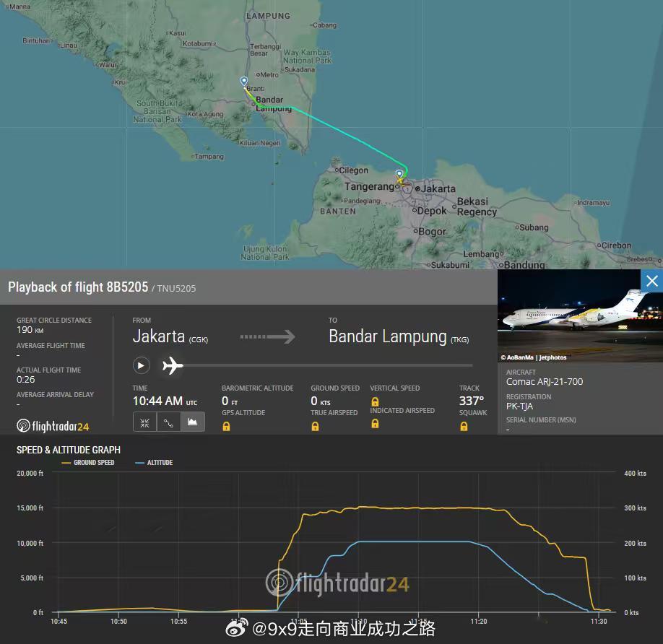This screenshot has width=663, height=644.
Task: Click the PK-TJA registration text
Action: pyautogui.click(x=520, y=406)
